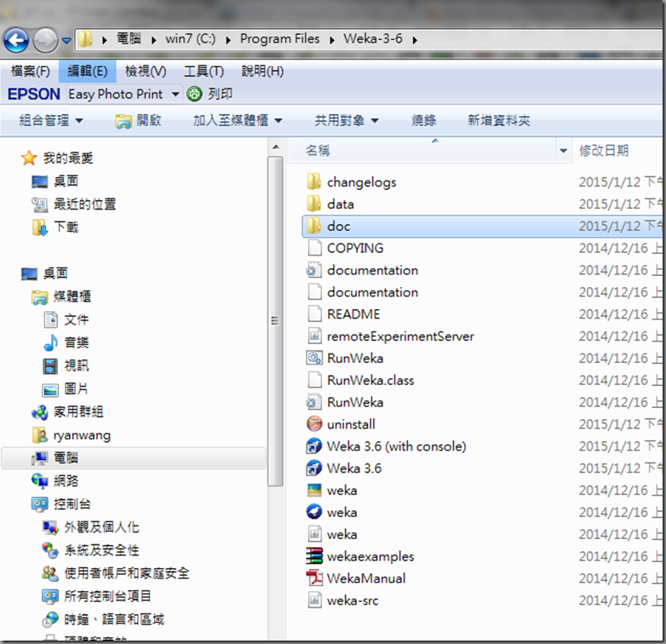666x644 pixels.
Task: Open the 名稱 column filter arrow
Action: point(563,151)
